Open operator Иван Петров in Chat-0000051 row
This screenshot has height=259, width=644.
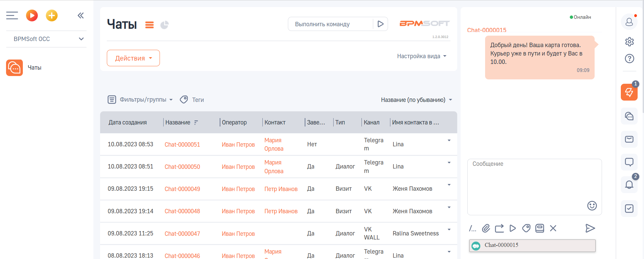coord(238,145)
